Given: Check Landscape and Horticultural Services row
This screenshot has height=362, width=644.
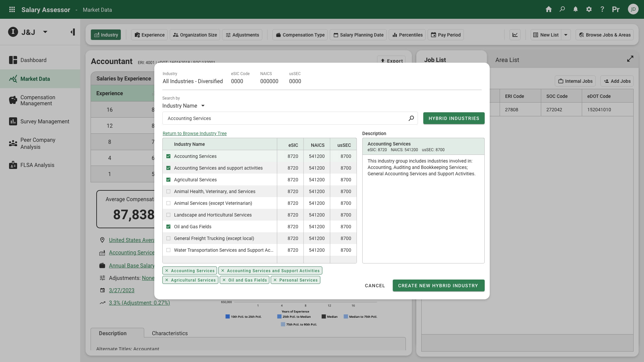Looking at the screenshot, I should (168, 215).
